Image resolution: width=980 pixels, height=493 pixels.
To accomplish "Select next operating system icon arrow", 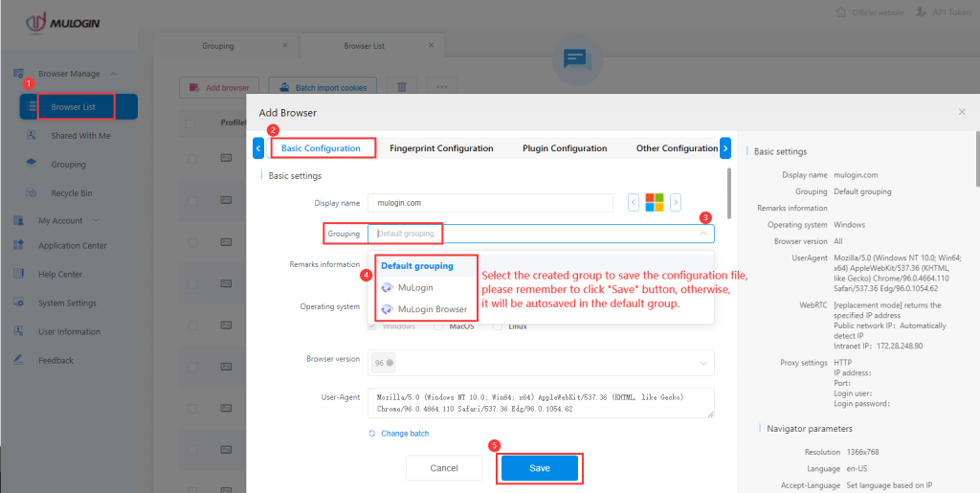I will click(x=676, y=202).
